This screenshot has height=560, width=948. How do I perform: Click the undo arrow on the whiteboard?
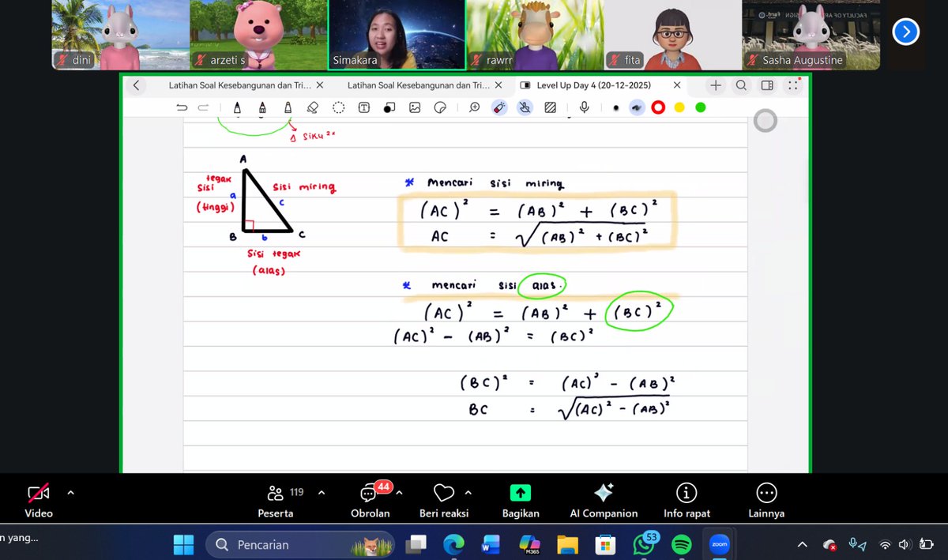click(182, 107)
